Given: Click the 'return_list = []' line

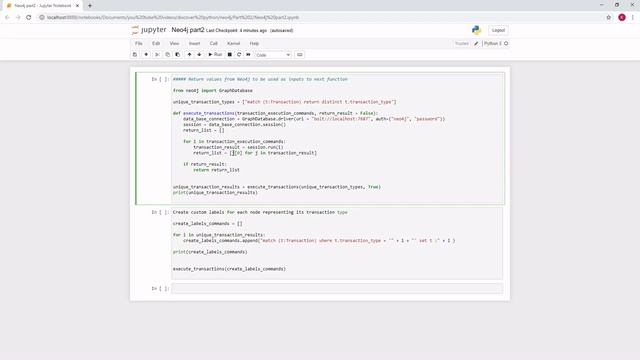Looking at the screenshot, I should (204, 130).
